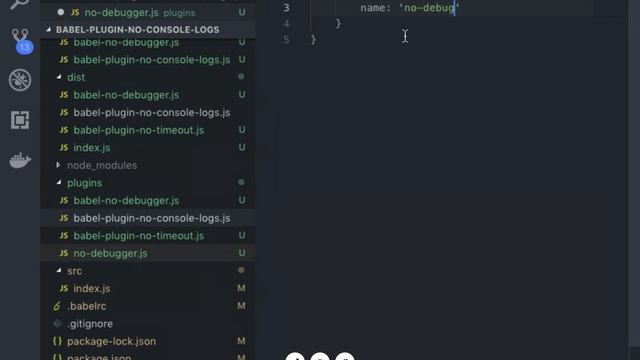Open the Extensions view icon

[20, 120]
